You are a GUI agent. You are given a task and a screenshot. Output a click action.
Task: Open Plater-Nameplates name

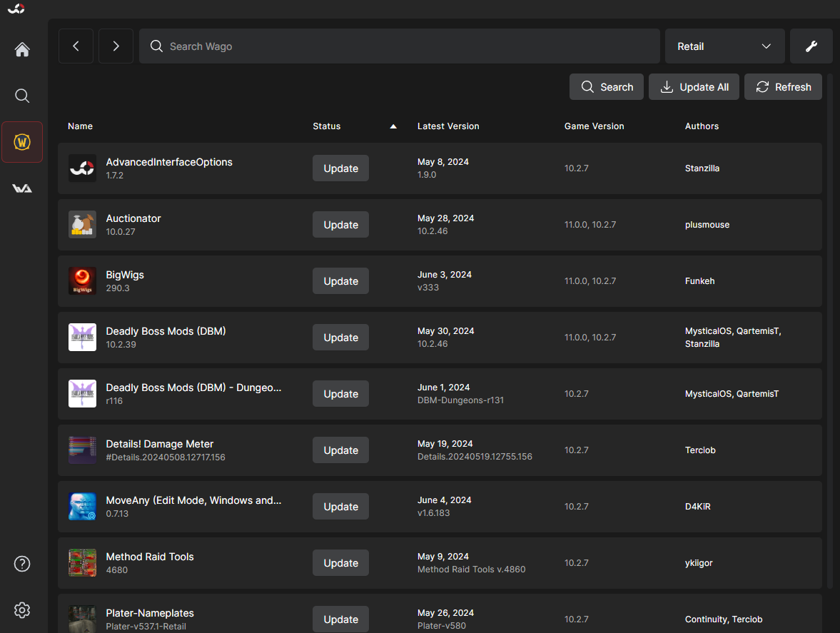(x=150, y=613)
